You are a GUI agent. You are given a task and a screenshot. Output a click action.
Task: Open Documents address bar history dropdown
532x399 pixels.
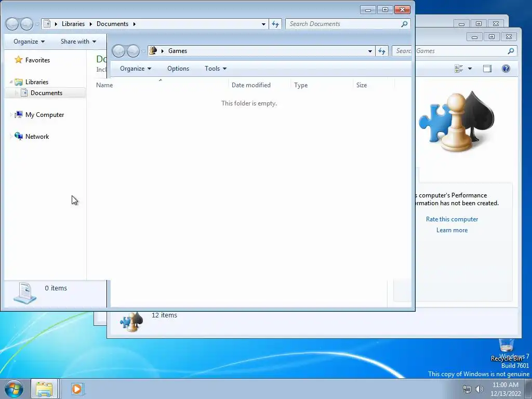(263, 24)
